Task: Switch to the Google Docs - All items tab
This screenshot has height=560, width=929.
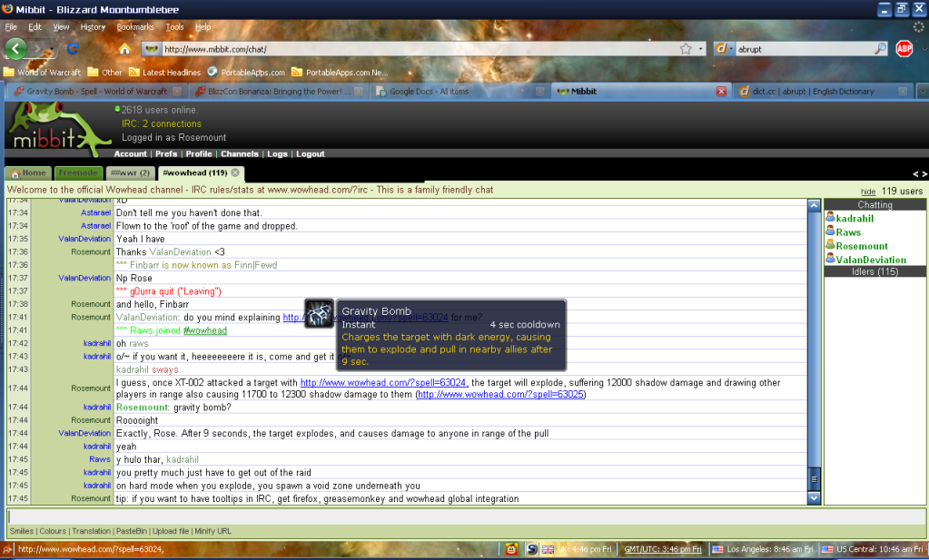Action: [460, 91]
